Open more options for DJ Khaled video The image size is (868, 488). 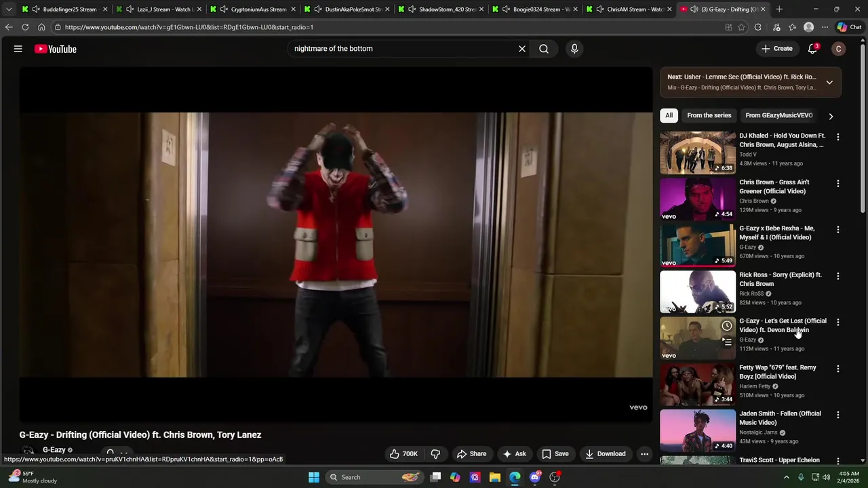click(x=838, y=137)
